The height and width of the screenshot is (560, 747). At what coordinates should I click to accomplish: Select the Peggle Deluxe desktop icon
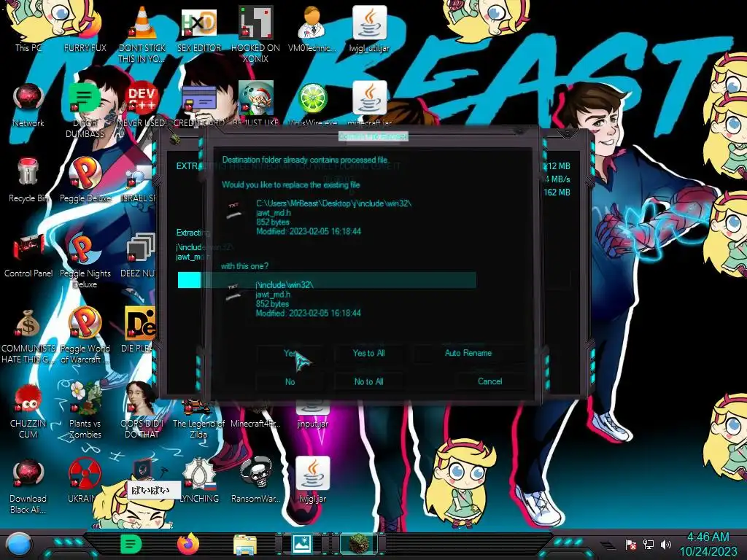point(85,180)
